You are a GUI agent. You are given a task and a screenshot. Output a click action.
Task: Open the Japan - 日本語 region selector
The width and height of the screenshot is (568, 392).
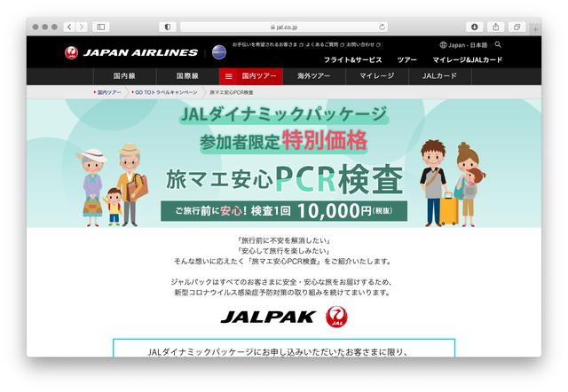tap(463, 45)
